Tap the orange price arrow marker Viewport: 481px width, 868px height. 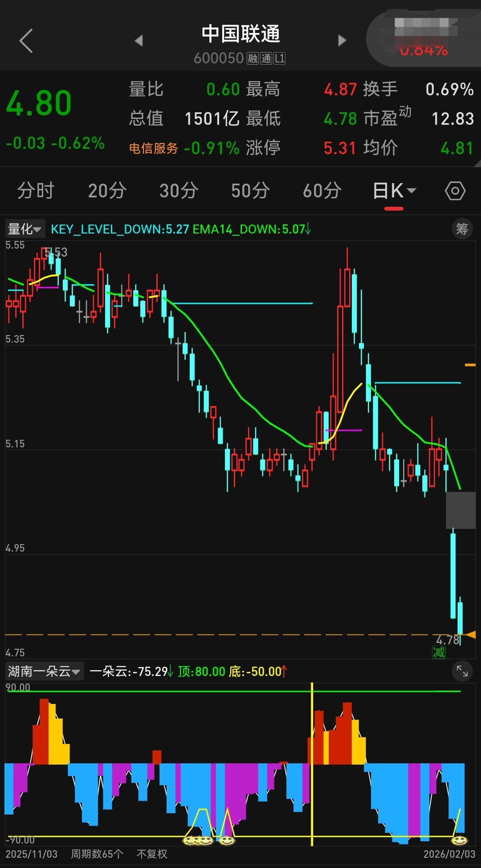(x=470, y=635)
